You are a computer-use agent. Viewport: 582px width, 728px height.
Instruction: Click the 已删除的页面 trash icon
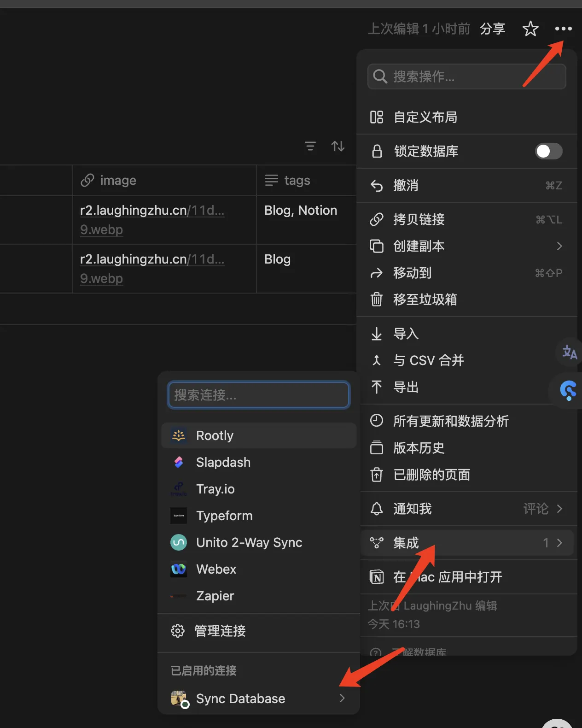pos(377,475)
